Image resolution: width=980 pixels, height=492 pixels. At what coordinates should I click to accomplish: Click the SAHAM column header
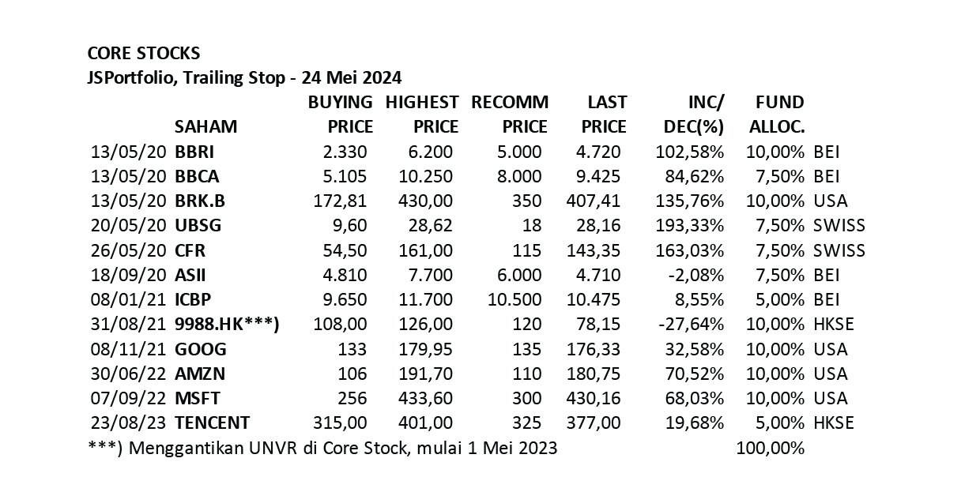(205, 126)
